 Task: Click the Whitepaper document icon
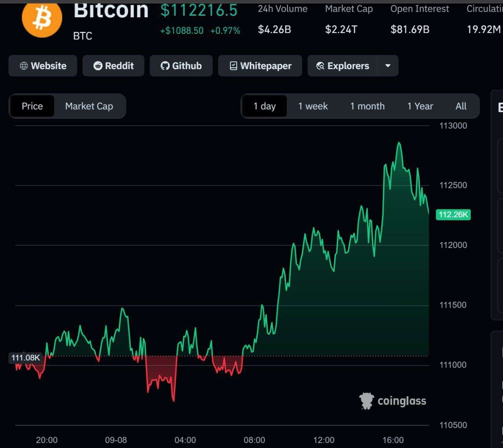pos(233,66)
